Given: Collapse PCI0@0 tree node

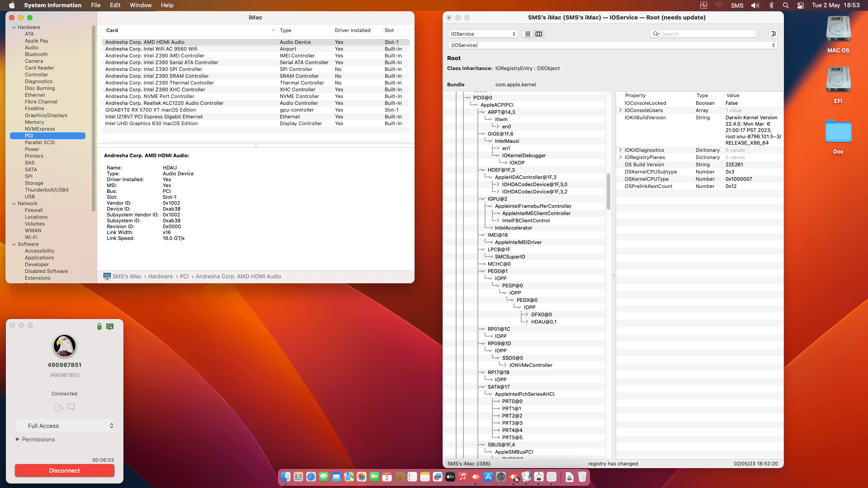Looking at the screenshot, I should [x=468, y=98].
